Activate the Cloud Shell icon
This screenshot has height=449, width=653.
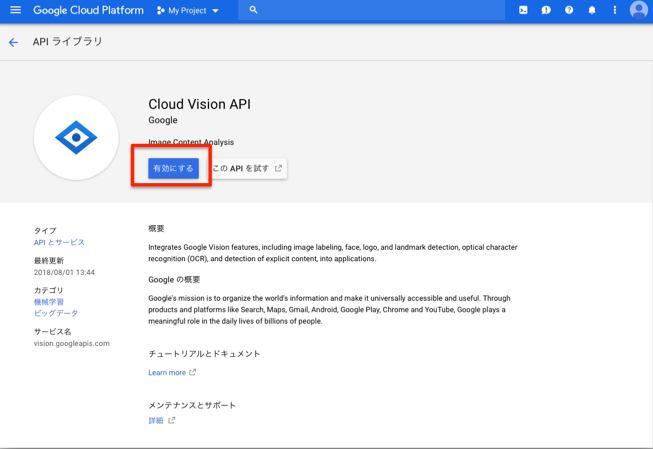click(523, 10)
